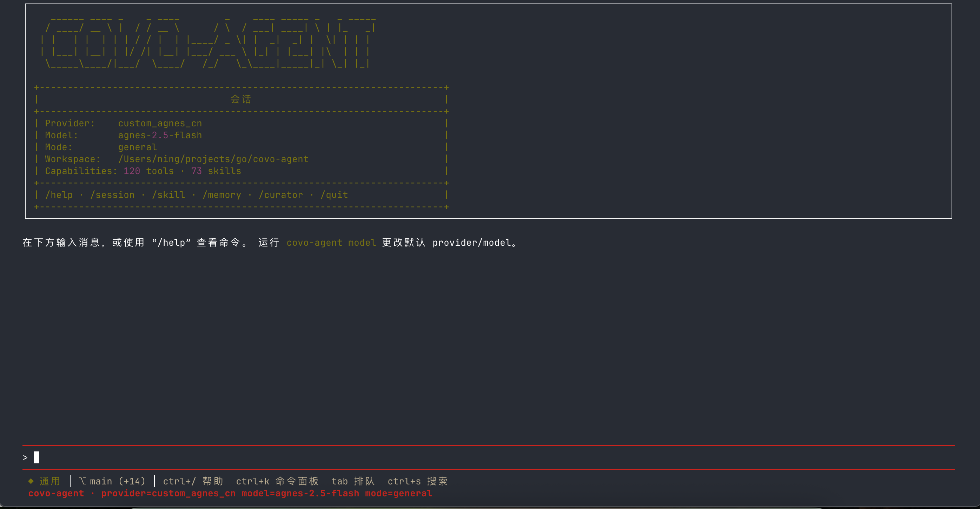Click the > prompt symbol
This screenshot has width=980, height=509.
pyautogui.click(x=25, y=457)
